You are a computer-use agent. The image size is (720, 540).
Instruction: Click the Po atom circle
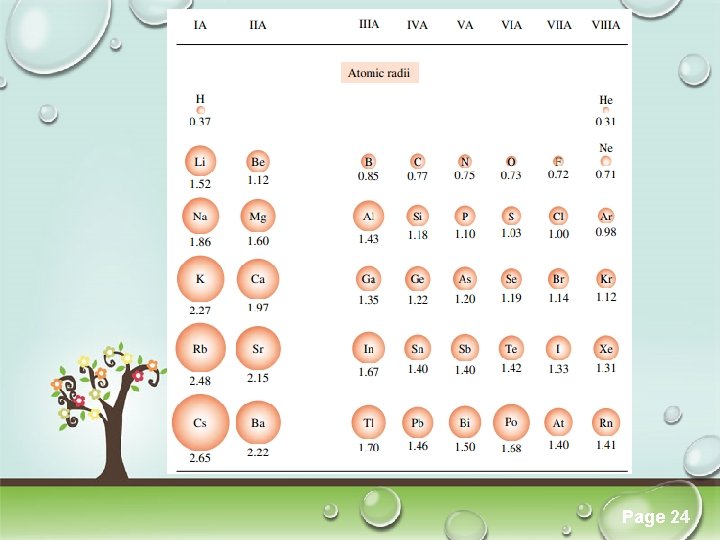click(x=511, y=422)
